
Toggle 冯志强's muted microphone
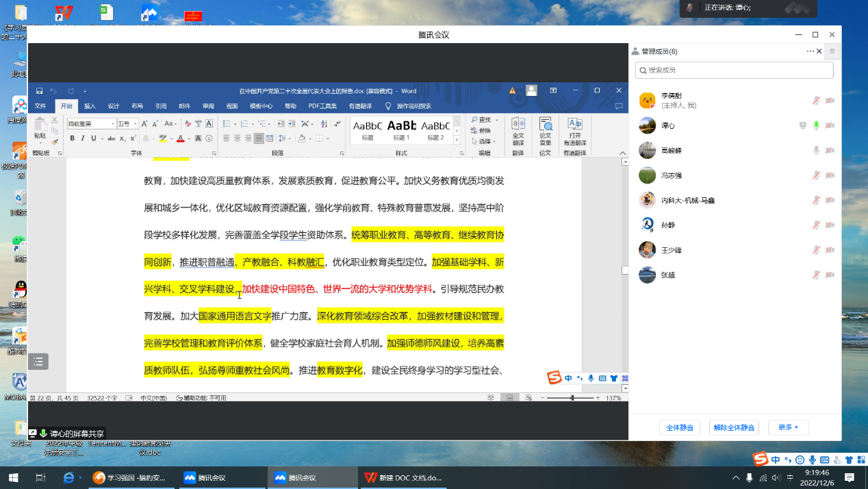coord(816,175)
